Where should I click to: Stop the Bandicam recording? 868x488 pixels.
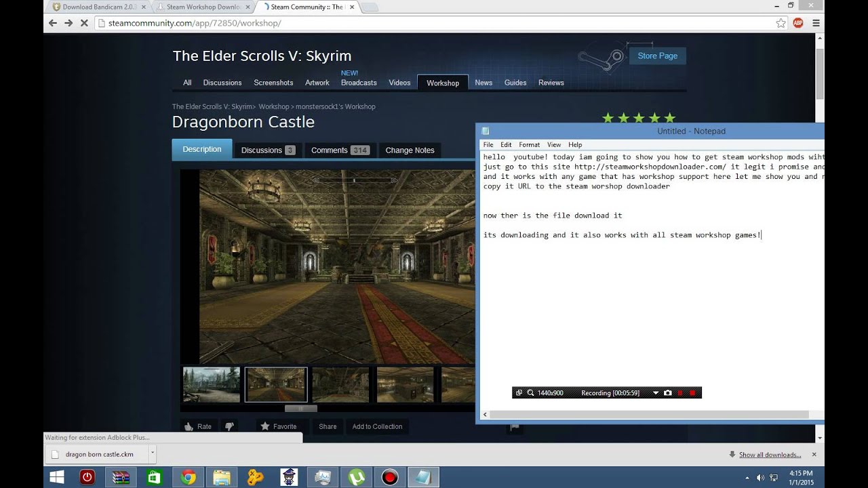click(x=692, y=393)
